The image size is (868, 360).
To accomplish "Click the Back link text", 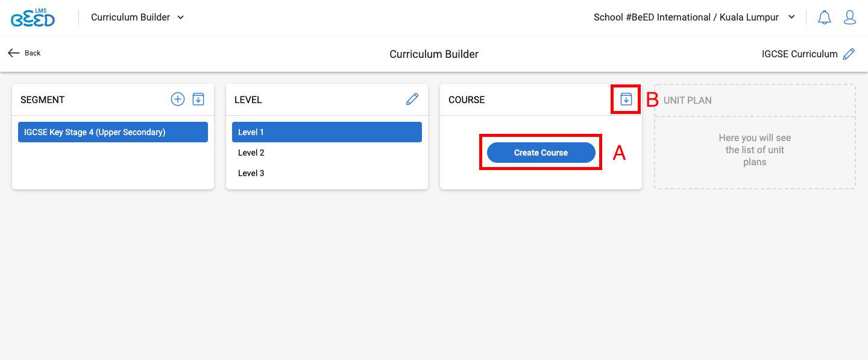I will pos(33,53).
